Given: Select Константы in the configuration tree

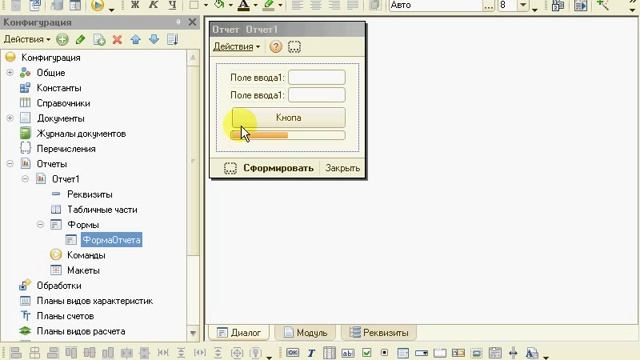Looking at the screenshot, I should pos(59,88).
